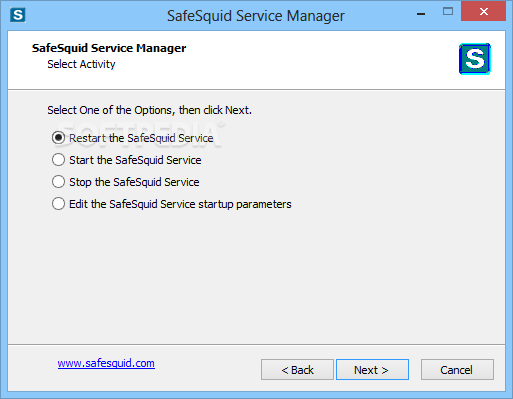Click the 'Start the SafeSquid Service' label text
This screenshot has height=399, width=513.
click(135, 160)
